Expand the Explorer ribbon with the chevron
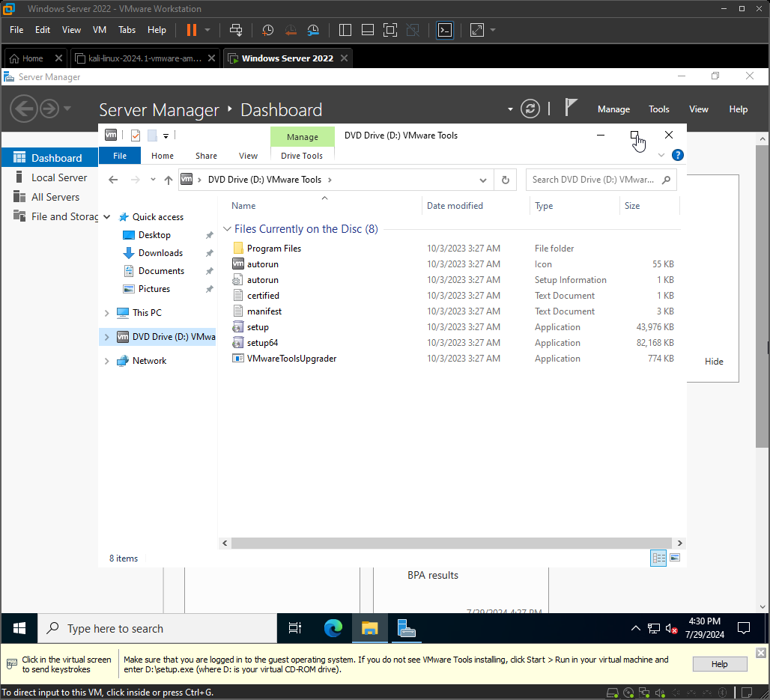The height and width of the screenshot is (700, 770). tap(661, 155)
